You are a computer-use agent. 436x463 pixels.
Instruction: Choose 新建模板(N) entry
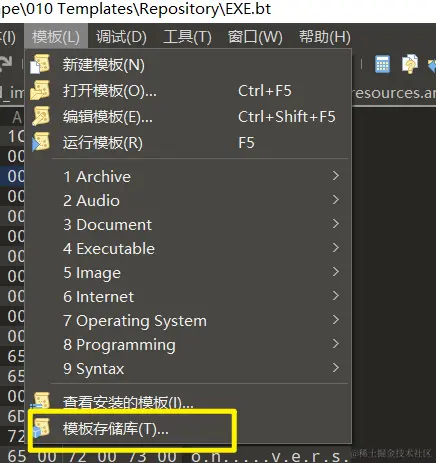(188, 65)
